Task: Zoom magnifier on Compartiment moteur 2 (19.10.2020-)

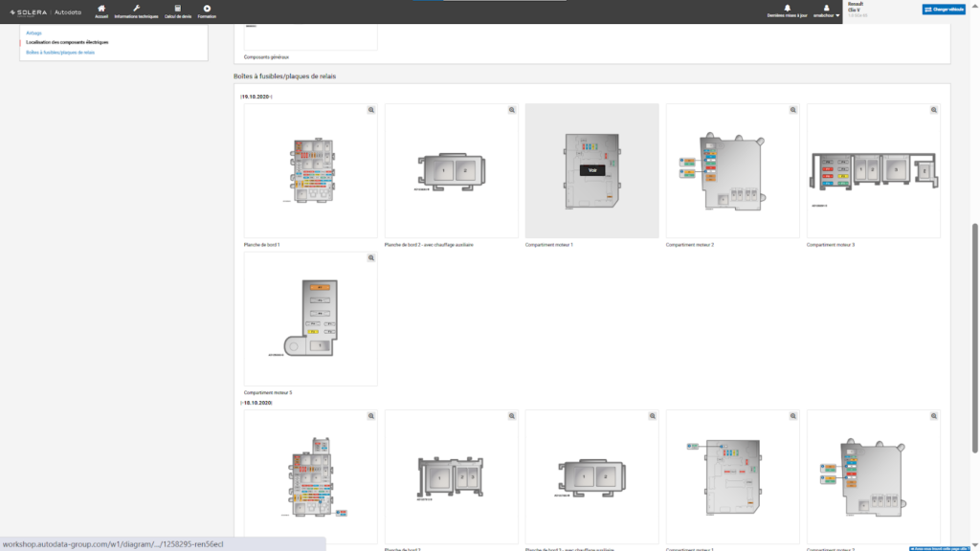Action: click(x=793, y=110)
